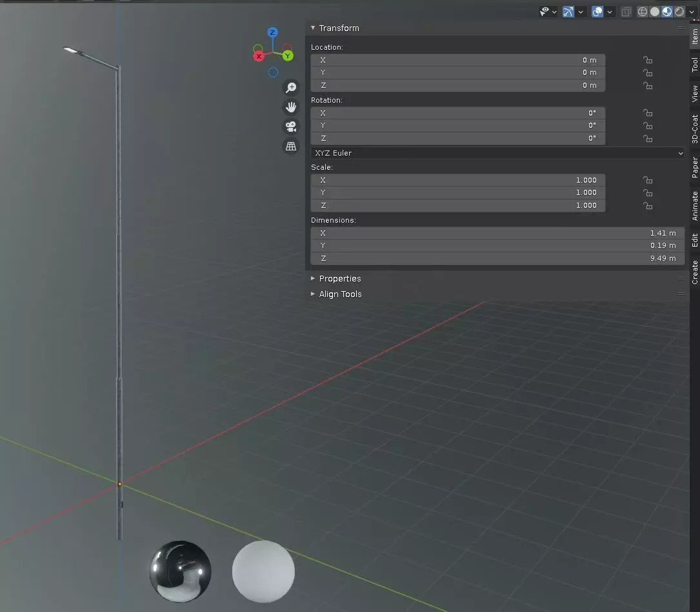The height and width of the screenshot is (612, 700).
Task: Lock the Location X value
Action: pyautogui.click(x=648, y=60)
